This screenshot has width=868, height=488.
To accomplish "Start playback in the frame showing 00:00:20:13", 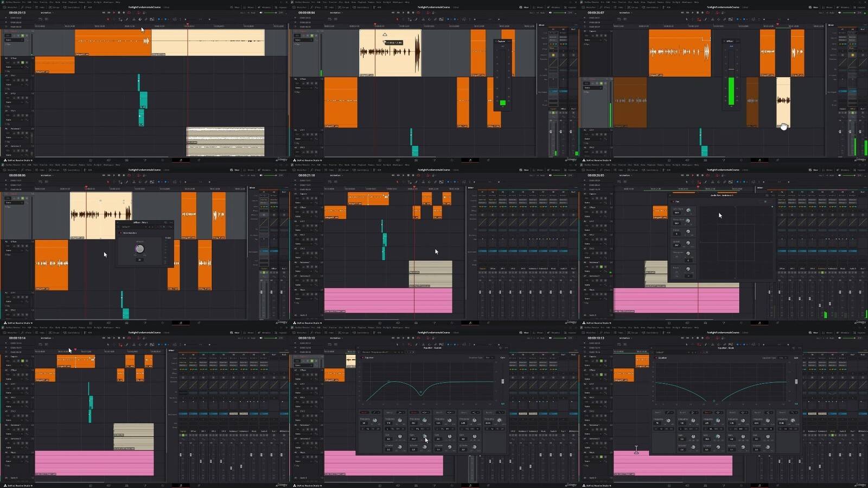I will click(114, 12).
